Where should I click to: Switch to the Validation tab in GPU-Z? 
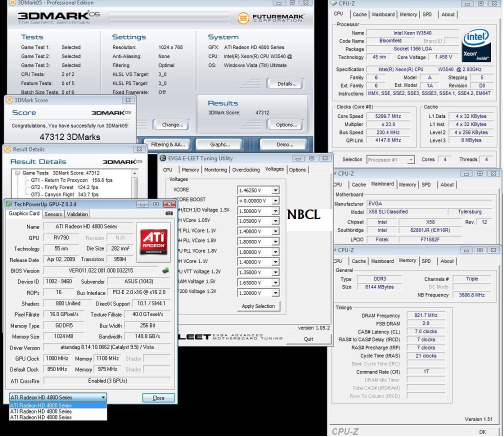[77, 214]
